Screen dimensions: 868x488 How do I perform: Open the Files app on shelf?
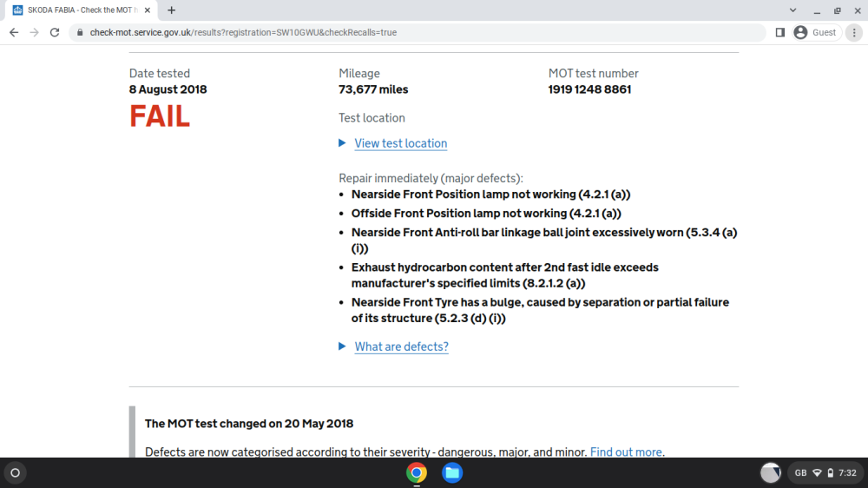click(451, 473)
